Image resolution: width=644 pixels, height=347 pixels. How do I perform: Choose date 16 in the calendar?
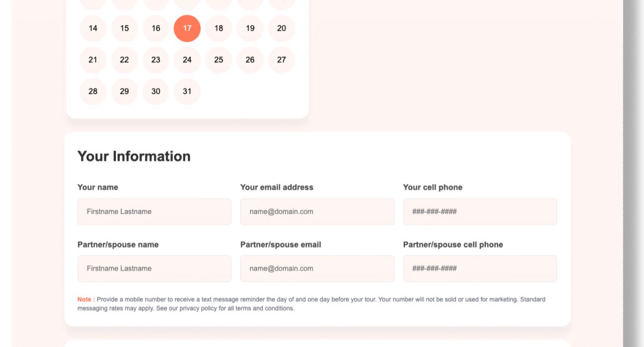point(156,28)
